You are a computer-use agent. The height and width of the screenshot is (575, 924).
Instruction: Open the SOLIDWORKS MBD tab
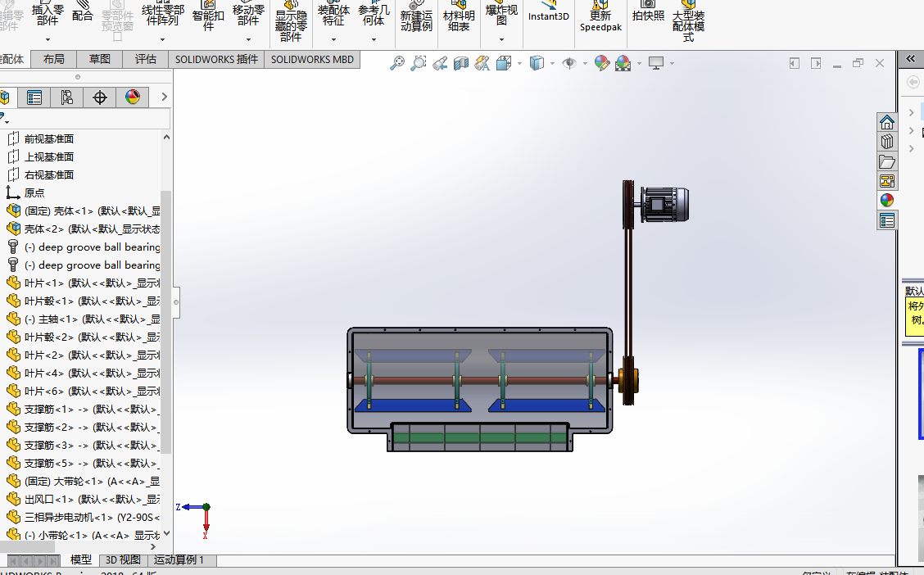(x=312, y=60)
